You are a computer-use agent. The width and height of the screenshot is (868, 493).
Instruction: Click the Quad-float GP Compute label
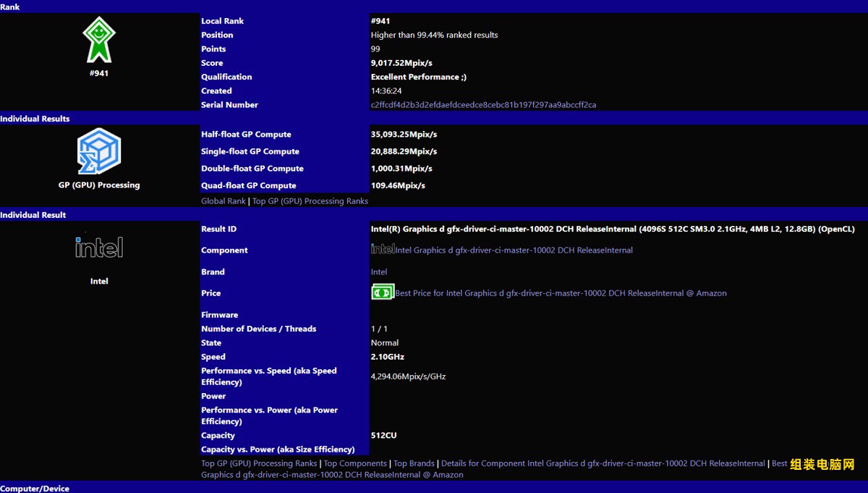coord(249,185)
